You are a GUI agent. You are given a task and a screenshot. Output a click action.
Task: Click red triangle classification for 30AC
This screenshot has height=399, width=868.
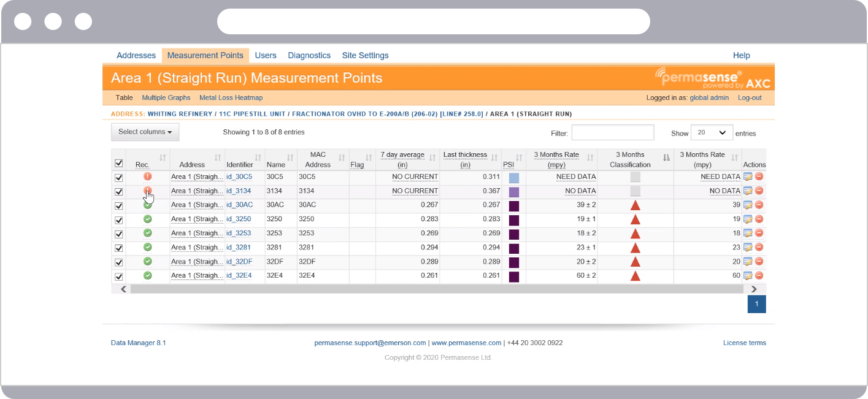click(x=636, y=205)
